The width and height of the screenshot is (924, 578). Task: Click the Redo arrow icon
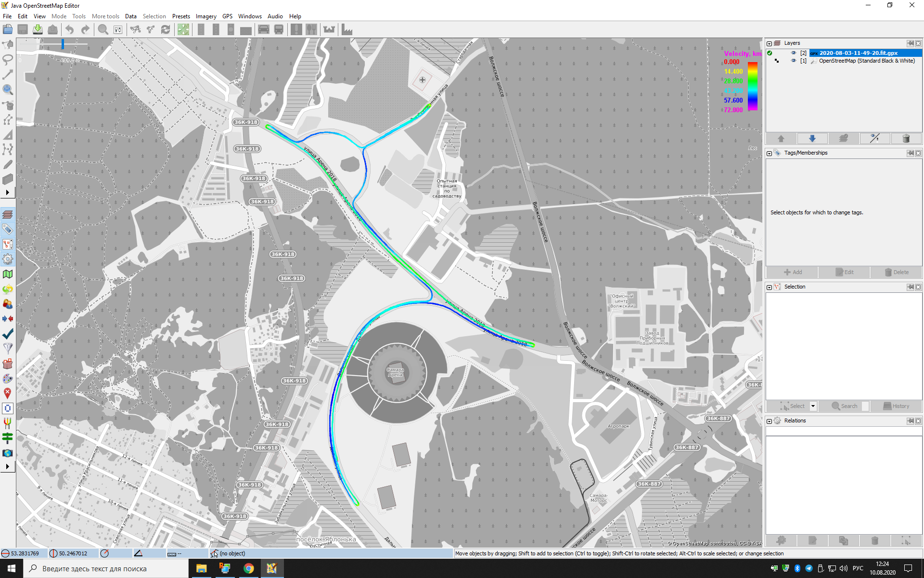tap(85, 30)
